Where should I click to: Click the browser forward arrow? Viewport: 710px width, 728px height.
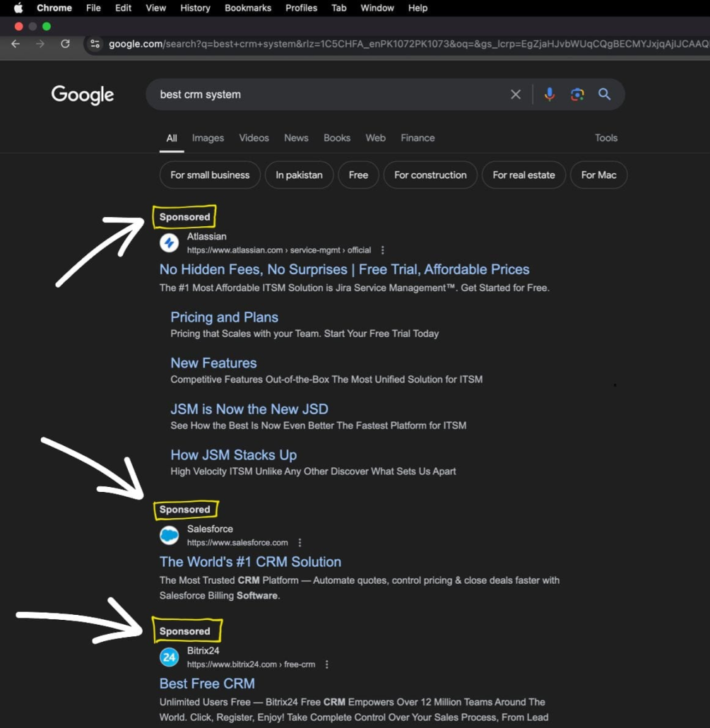[x=40, y=44]
